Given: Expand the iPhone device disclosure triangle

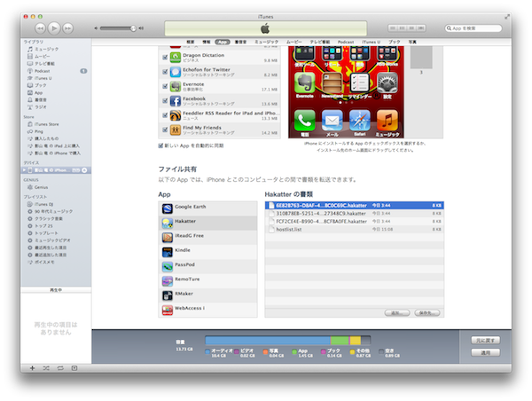Looking at the screenshot, I should coord(25,170).
